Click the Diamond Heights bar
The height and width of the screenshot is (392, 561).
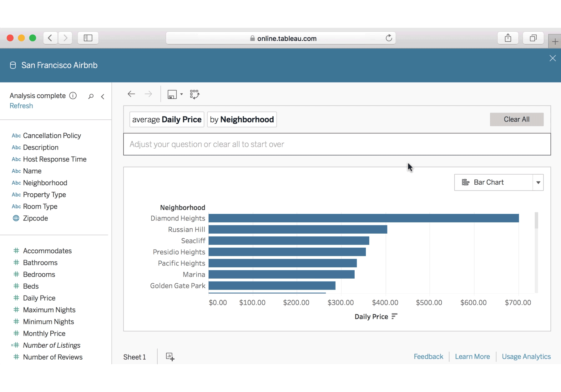tap(363, 218)
